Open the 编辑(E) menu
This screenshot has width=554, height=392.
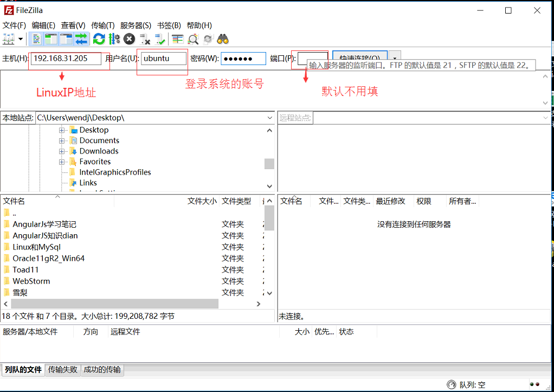43,25
